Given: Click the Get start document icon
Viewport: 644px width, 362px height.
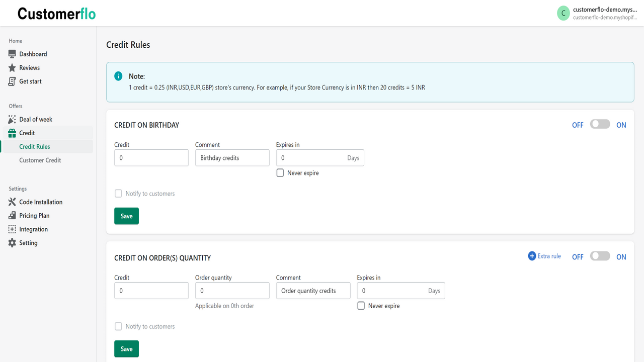Looking at the screenshot, I should click(x=12, y=81).
